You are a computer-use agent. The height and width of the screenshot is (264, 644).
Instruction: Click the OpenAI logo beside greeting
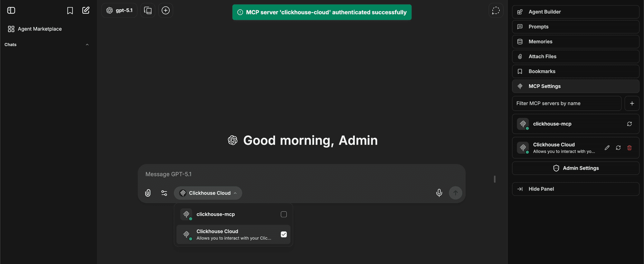point(232,140)
